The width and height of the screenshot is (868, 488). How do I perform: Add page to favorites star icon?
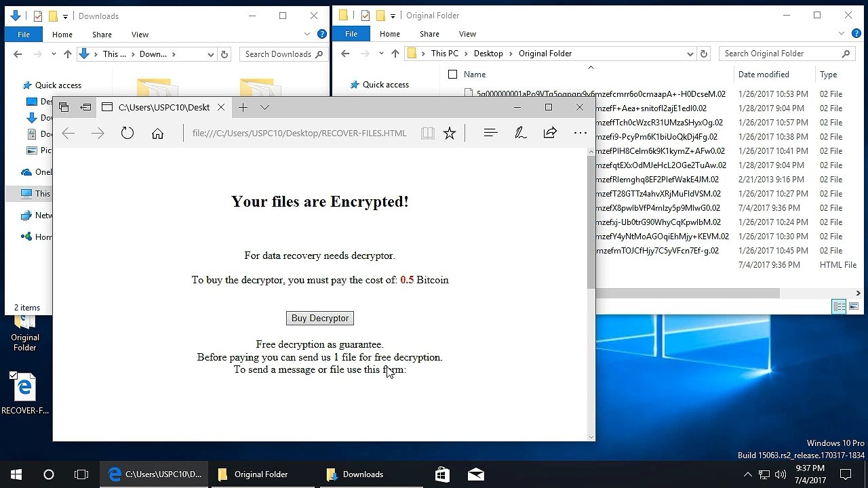coord(450,134)
